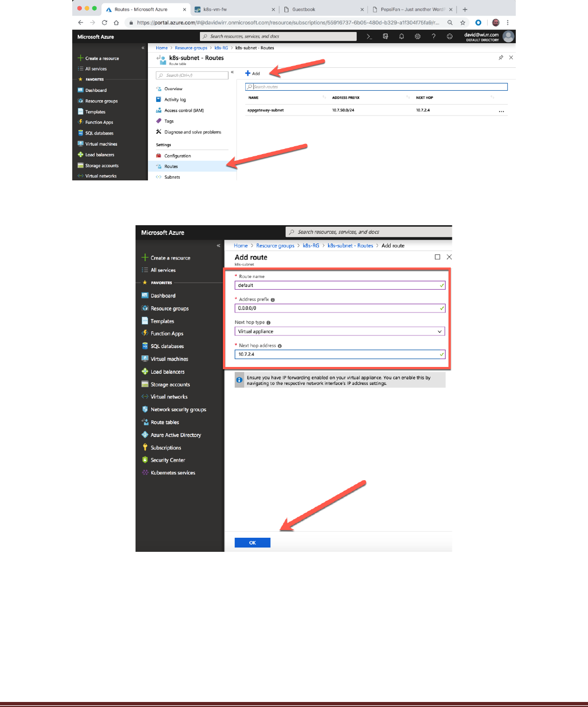Switch to the PepsiFan browser tab

pyautogui.click(x=412, y=10)
